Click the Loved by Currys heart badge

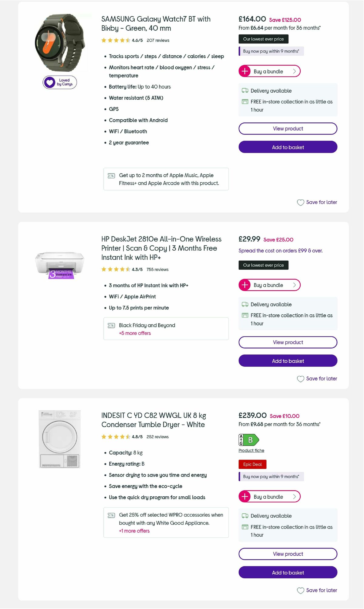pyautogui.click(x=59, y=82)
